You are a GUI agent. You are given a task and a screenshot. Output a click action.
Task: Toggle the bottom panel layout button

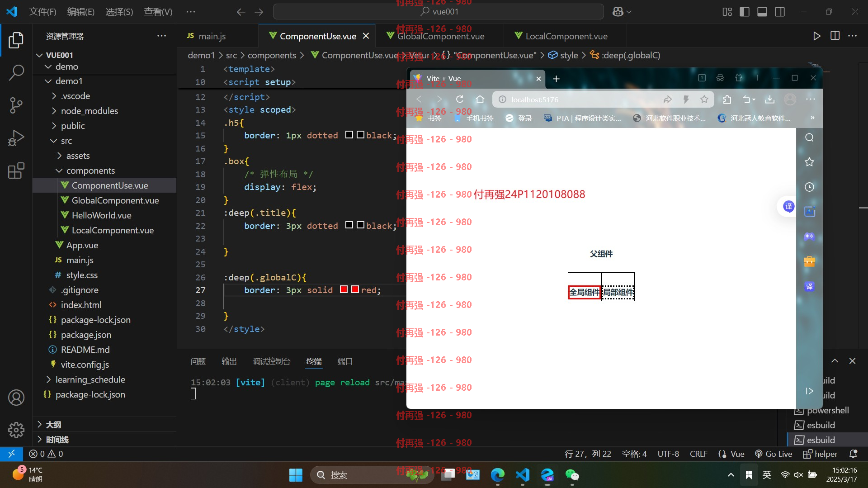762,12
